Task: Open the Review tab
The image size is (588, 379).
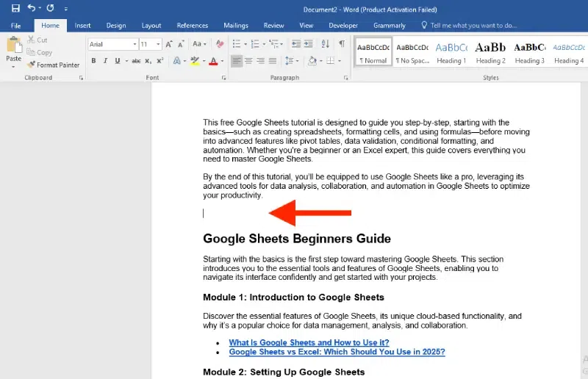Action: pos(273,26)
